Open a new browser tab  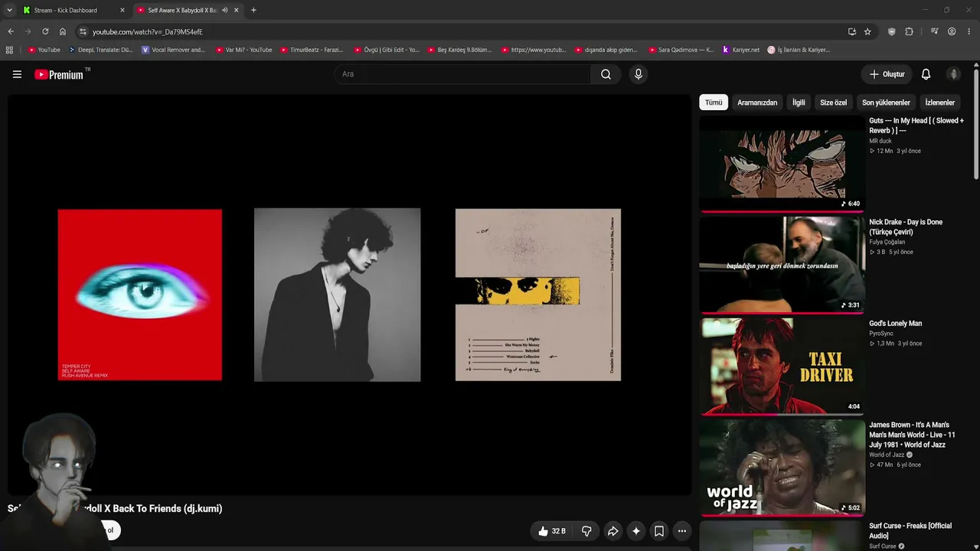(x=253, y=10)
